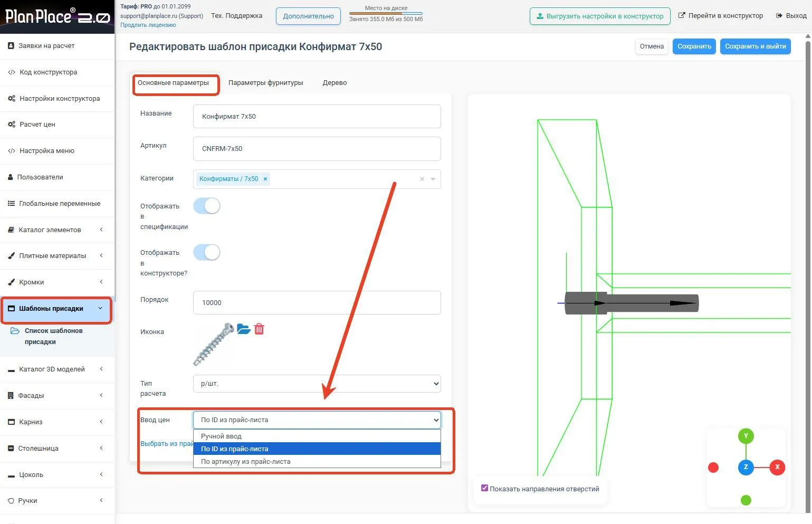Image resolution: width=812 pixels, height=524 pixels.
Task: Open Пользователи in sidebar
Action: [x=57, y=177]
